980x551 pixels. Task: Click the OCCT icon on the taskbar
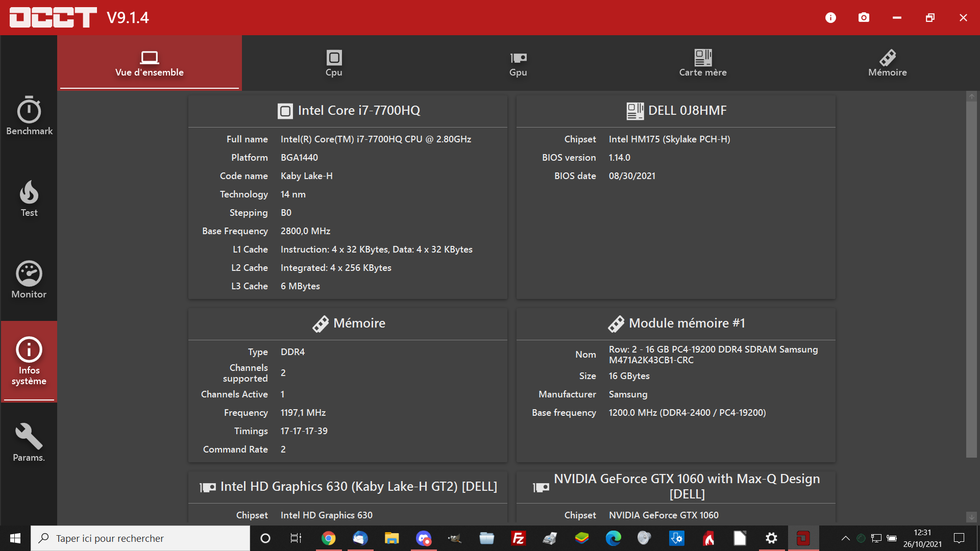click(803, 538)
